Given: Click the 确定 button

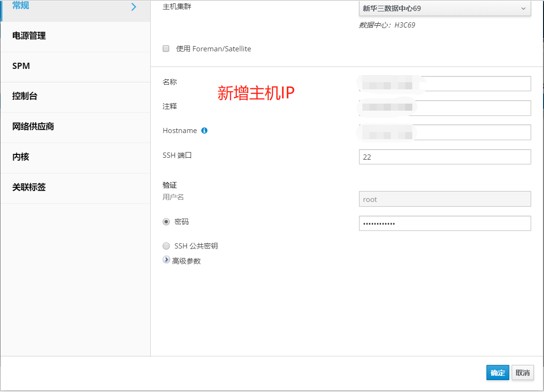Looking at the screenshot, I should (x=497, y=373).
